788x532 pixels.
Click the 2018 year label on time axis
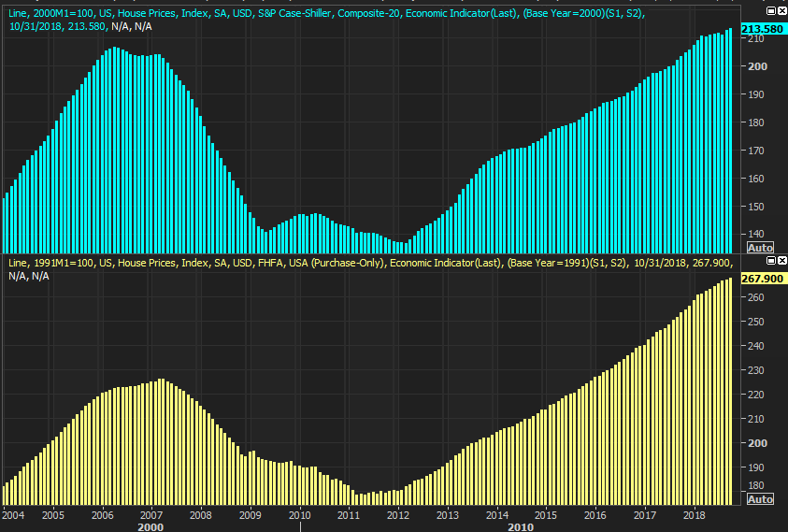pyautogui.click(x=694, y=514)
